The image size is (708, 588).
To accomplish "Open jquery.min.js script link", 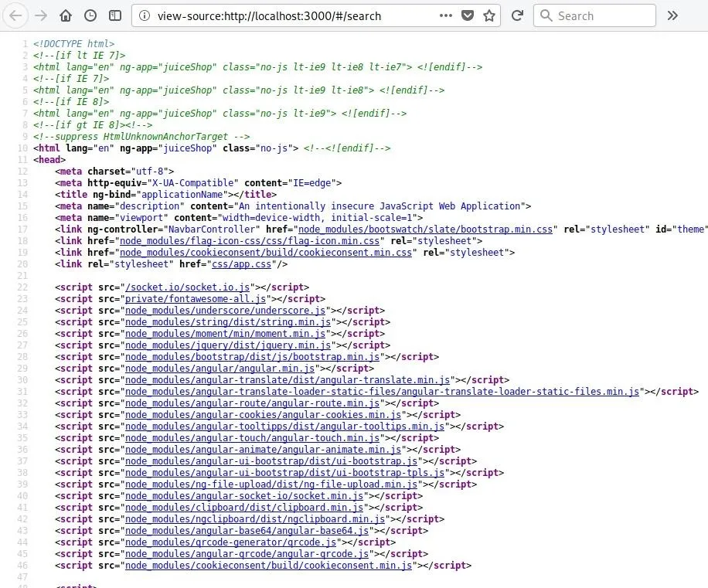I will click(228, 345).
